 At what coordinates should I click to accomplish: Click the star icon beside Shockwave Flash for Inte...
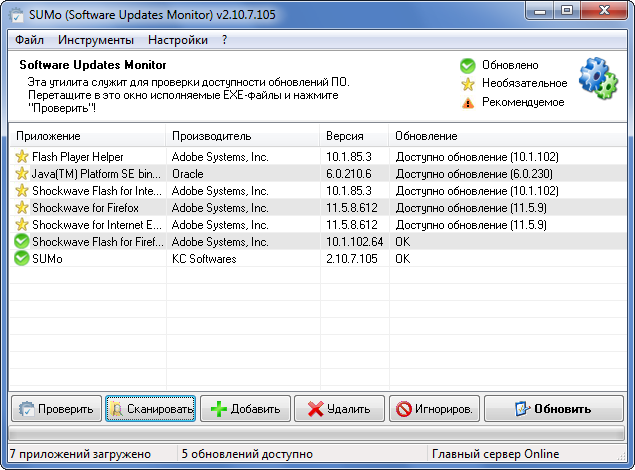point(22,191)
